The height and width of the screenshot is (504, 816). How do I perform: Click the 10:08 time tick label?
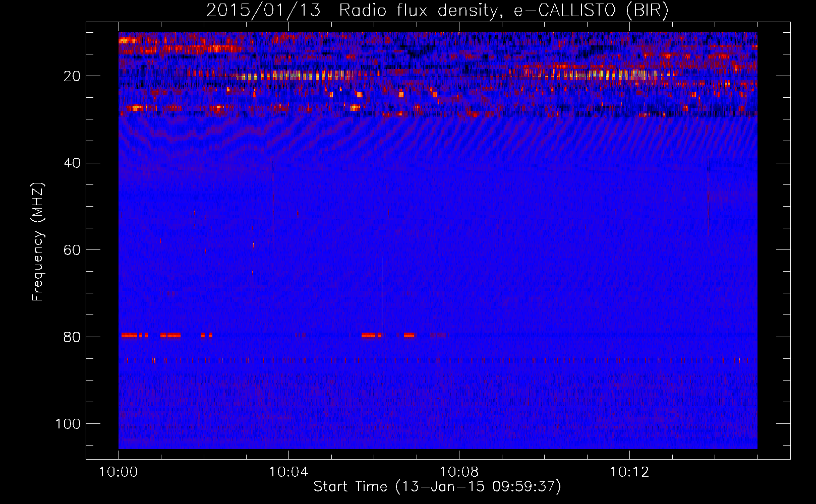pos(459,472)
